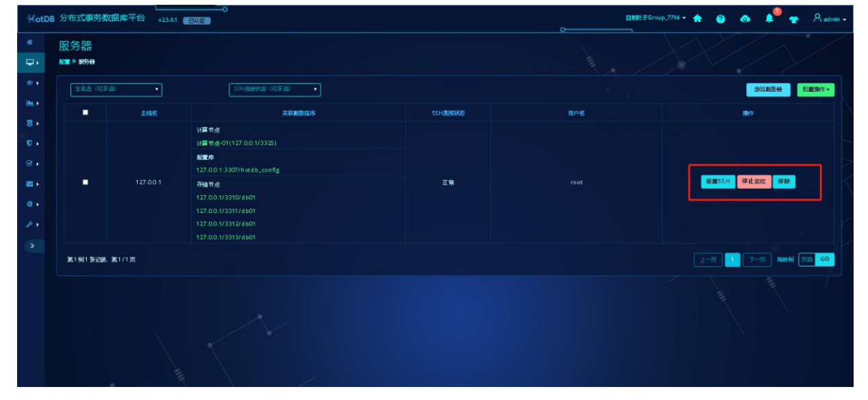Click the 配置 breadcrumb link

coord(64,62)
